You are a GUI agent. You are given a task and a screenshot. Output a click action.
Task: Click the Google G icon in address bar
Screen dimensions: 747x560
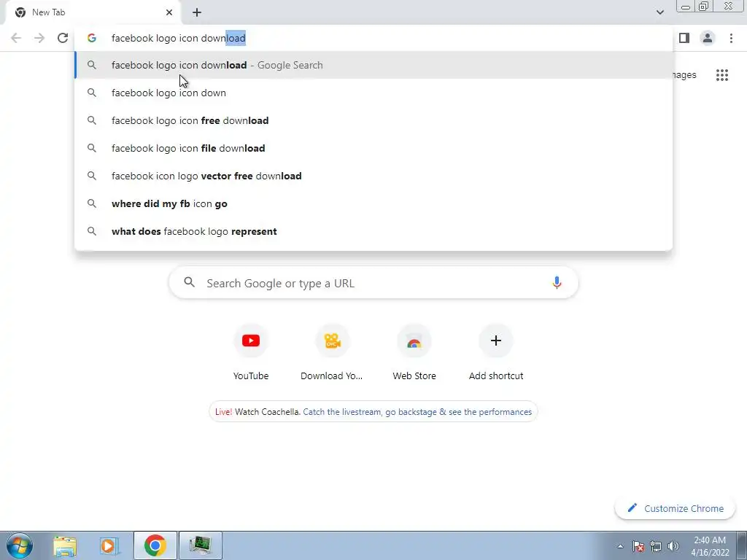coord(91,38)
